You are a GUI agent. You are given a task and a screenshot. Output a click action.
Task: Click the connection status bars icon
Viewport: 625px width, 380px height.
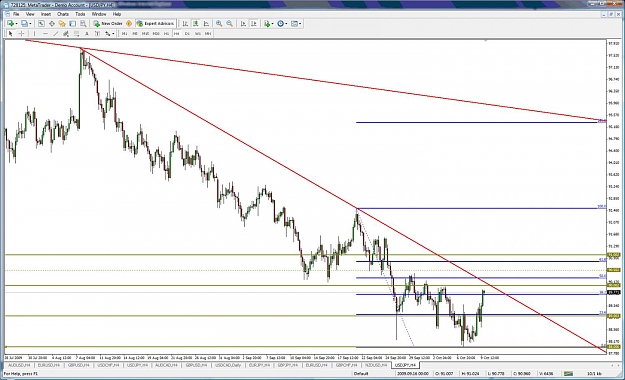(x=568, y=374)
